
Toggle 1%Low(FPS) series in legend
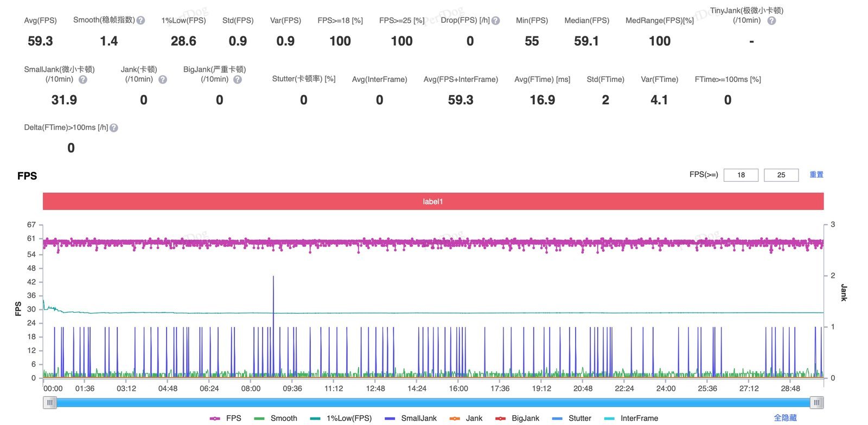coord(341,418)
